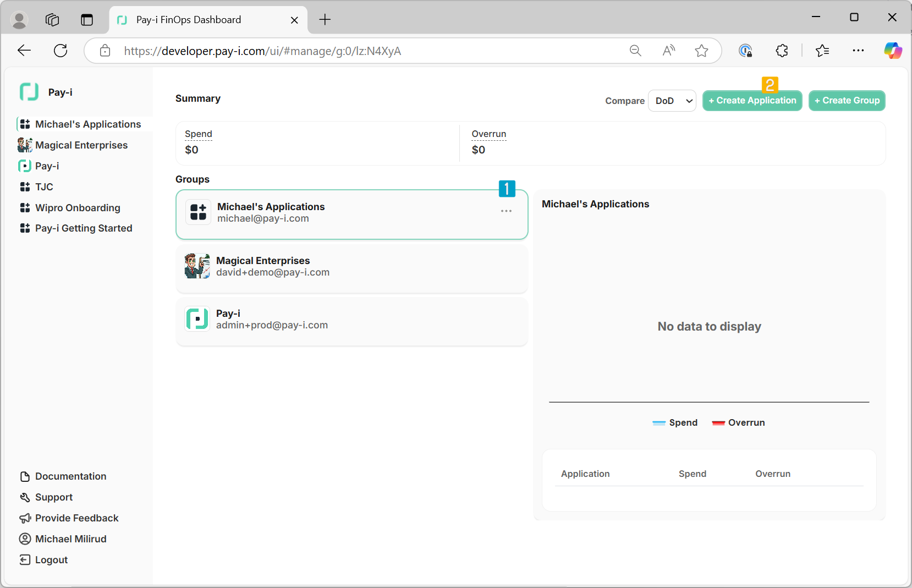Click the Wipro Onboarding sidebar grid icon
912x588 pixels.
(x=25, y=208)
